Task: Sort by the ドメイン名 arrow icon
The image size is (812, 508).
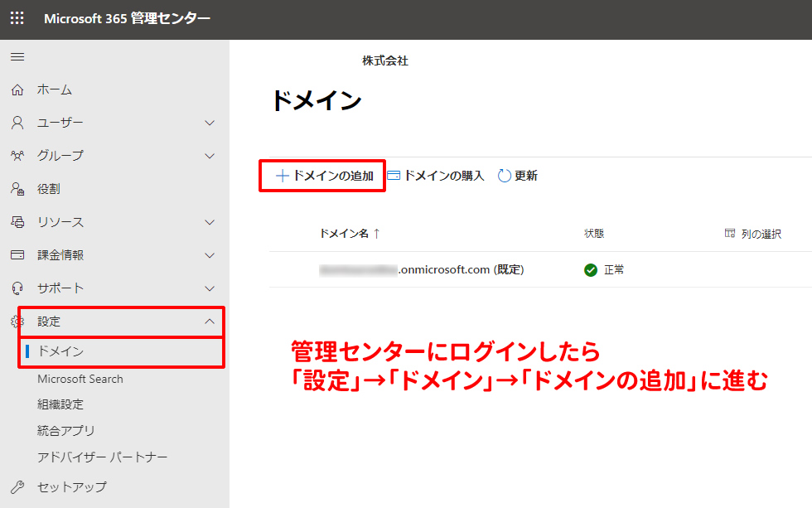Action: [x=376, y=234]
